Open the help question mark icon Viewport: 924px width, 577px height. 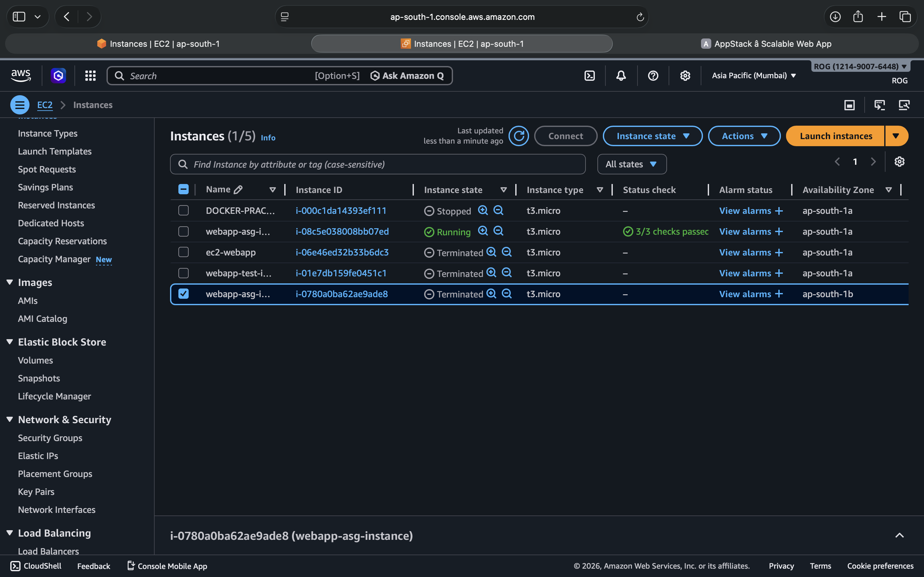653,76
